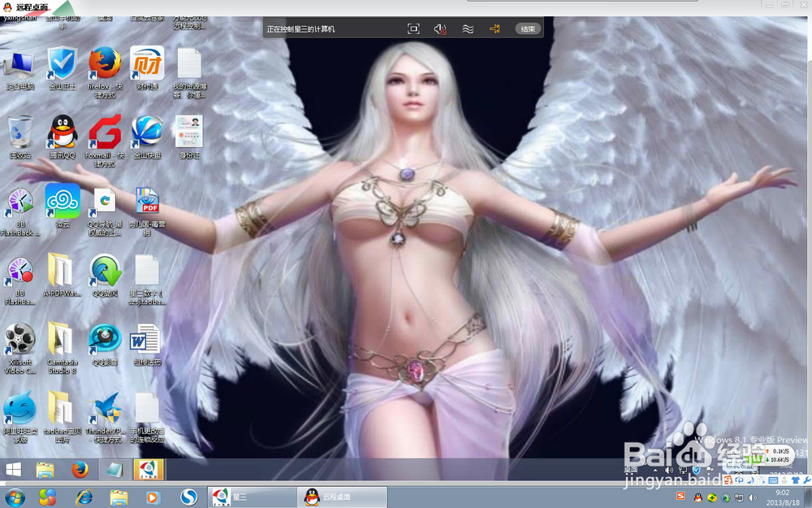Click the host clock showing 9:02
812x508 pixels.
[x=783, y=493]
